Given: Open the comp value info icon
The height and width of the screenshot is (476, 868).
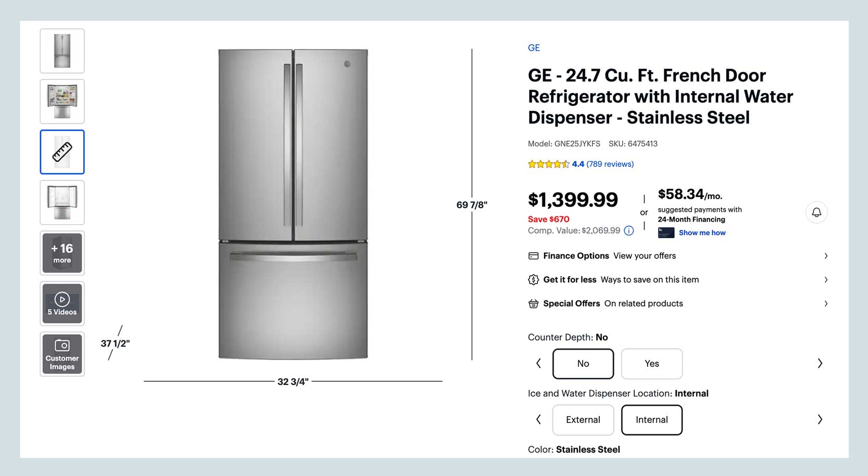Looking at the screenshot, I should click(629, 230).
